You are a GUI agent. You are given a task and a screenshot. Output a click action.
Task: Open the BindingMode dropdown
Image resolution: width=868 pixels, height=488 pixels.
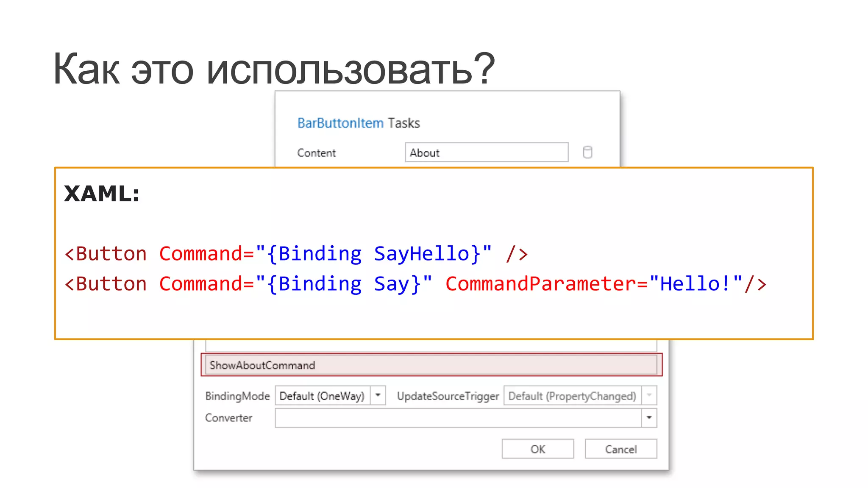click(378, 396)
